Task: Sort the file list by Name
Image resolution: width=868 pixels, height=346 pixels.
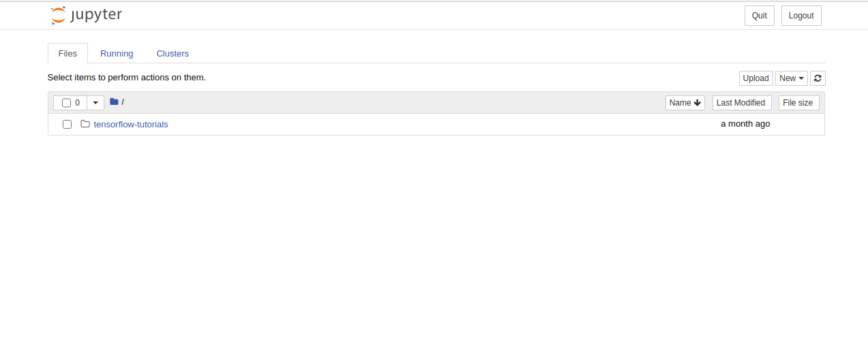Action: tap(685, 103)
